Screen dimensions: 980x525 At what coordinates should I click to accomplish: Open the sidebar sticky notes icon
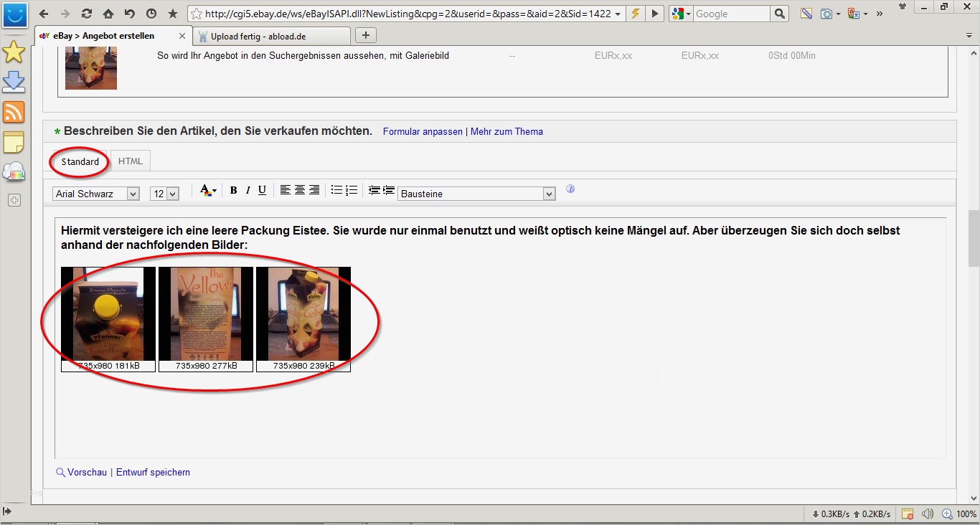[x=14, y=142]
